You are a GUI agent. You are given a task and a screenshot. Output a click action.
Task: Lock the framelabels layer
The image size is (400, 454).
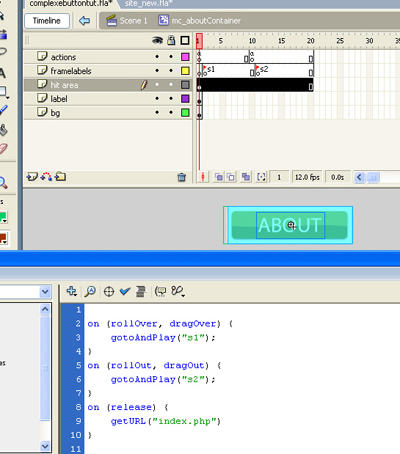coord(171,71)
